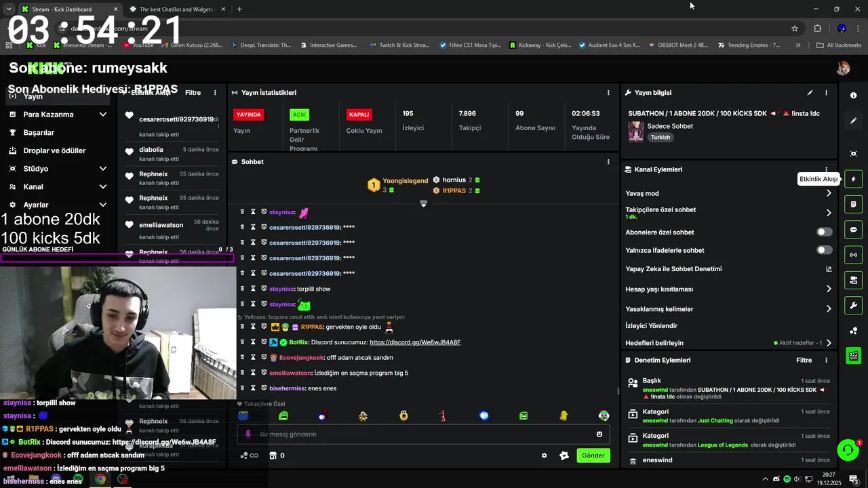Show hidden system tray icons
Viewport: 868px width, 488px height.
pyautogui.click(x=766, y=479)
